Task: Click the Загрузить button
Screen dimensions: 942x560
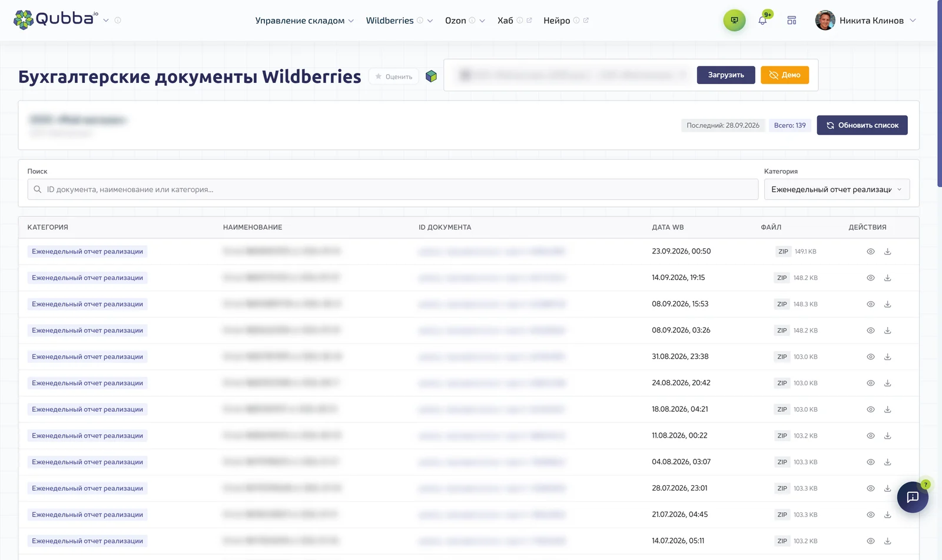Action: (x=726, y=75)
